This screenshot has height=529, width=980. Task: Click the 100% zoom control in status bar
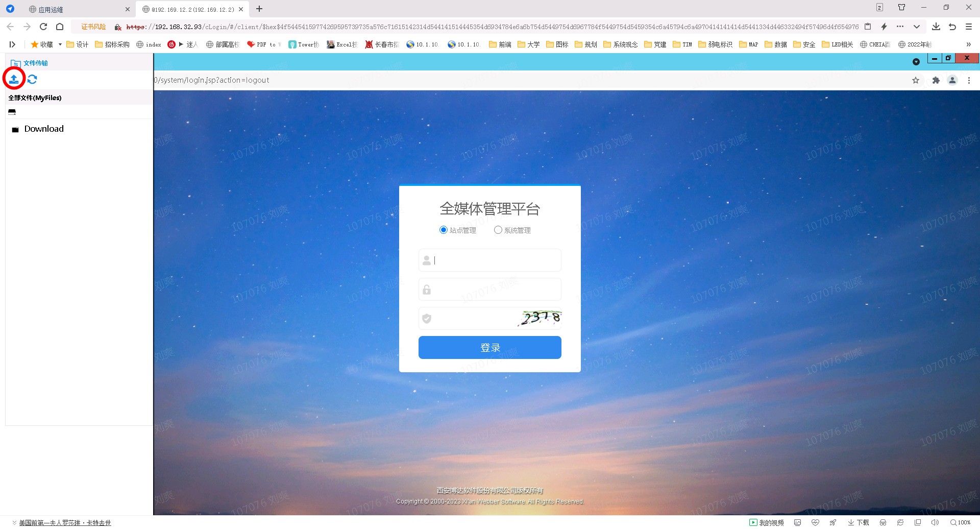tap(960, 522)
